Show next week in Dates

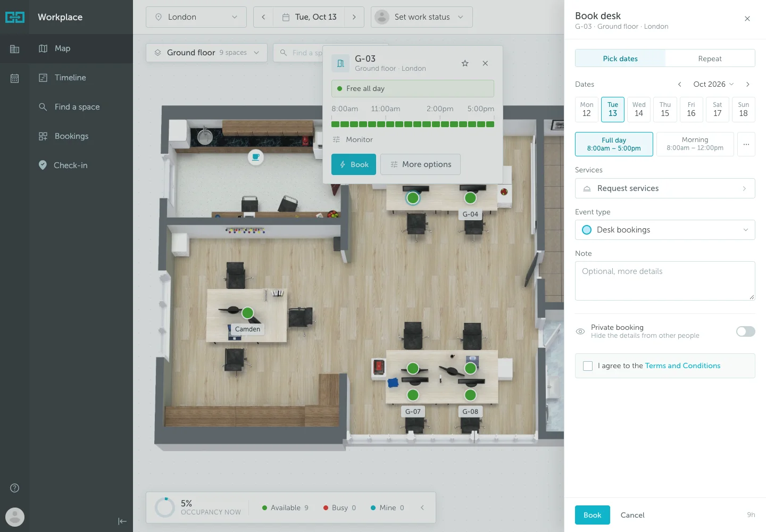(748, 84)
